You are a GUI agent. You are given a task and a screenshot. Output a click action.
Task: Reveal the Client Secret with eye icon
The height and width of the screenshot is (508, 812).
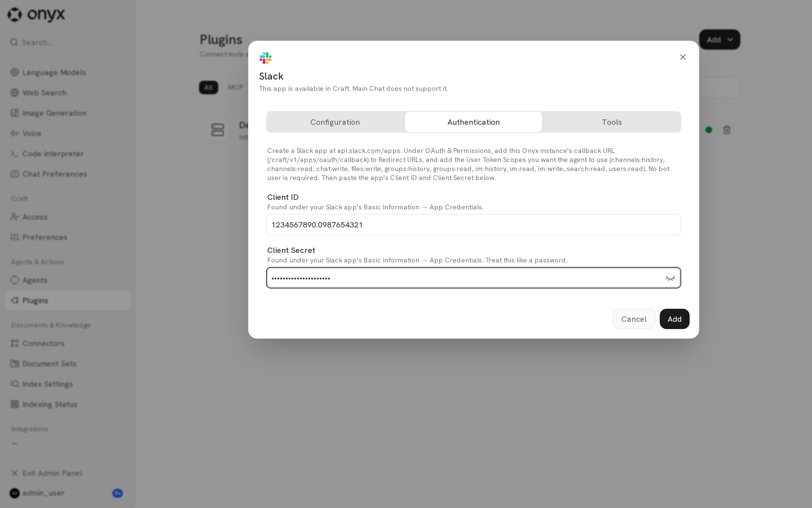click(670, 278)
